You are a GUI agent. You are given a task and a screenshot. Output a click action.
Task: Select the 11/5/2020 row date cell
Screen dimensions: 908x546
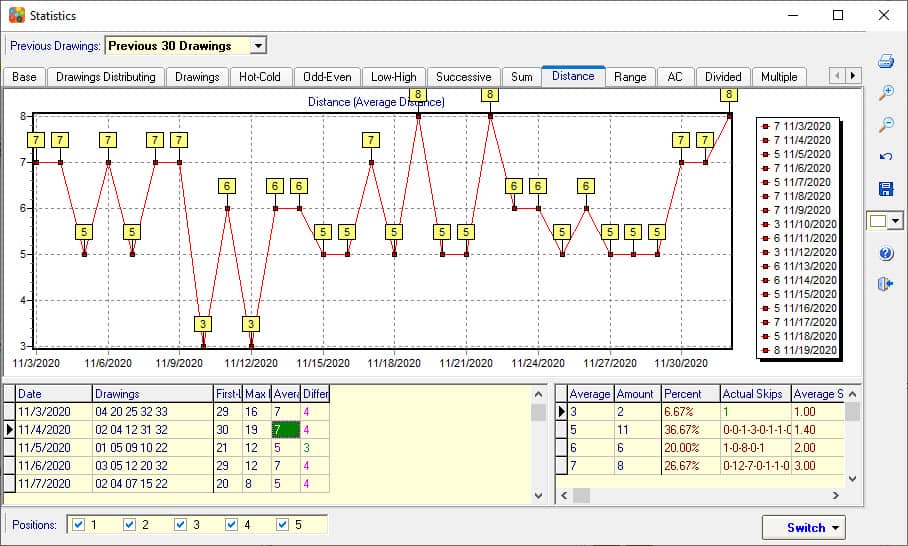54,448
